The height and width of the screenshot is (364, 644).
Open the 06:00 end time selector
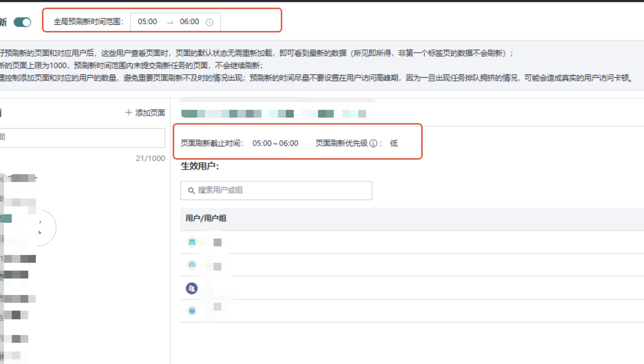click(190, 22)
